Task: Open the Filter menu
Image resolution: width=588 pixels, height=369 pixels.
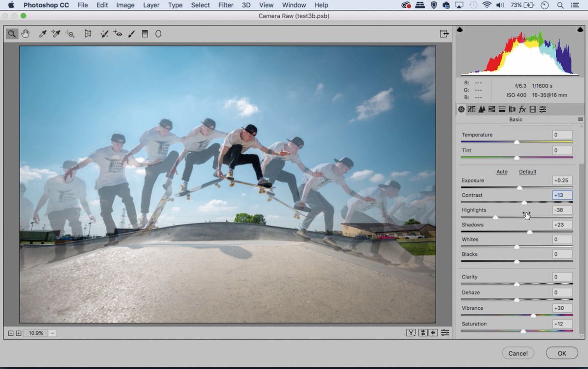Action: [x=226, y=5]
